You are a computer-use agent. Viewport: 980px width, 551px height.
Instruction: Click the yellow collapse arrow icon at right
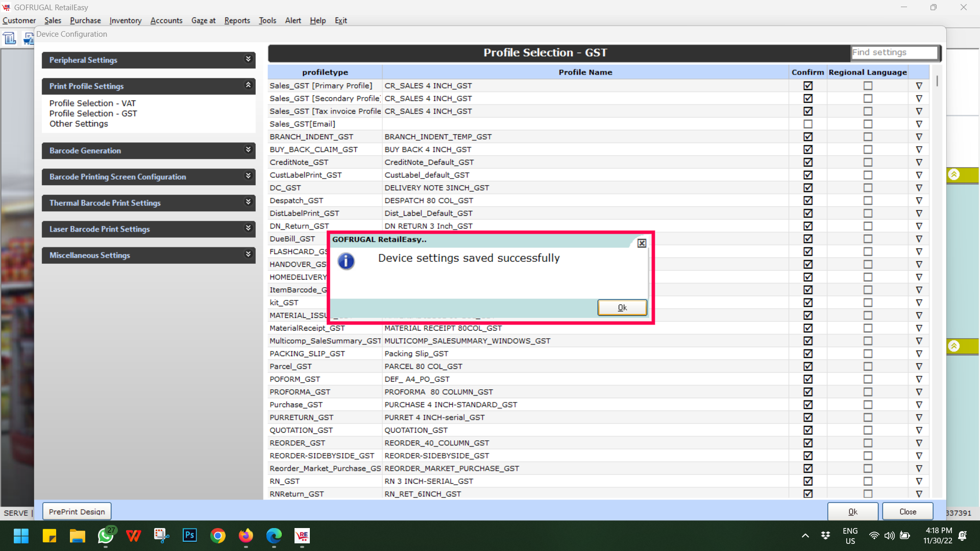click(953, 175)
